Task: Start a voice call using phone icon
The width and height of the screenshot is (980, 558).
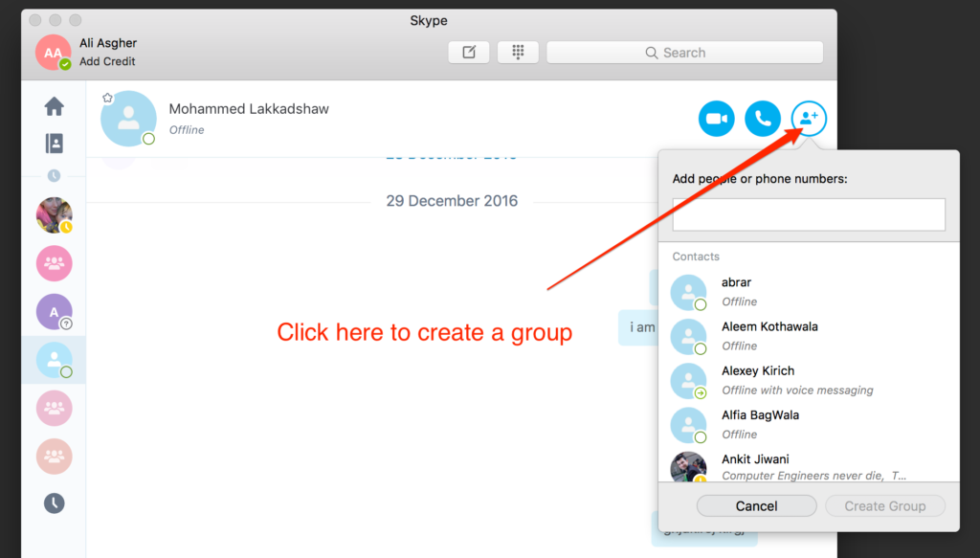Action: (x=763, y=118)
